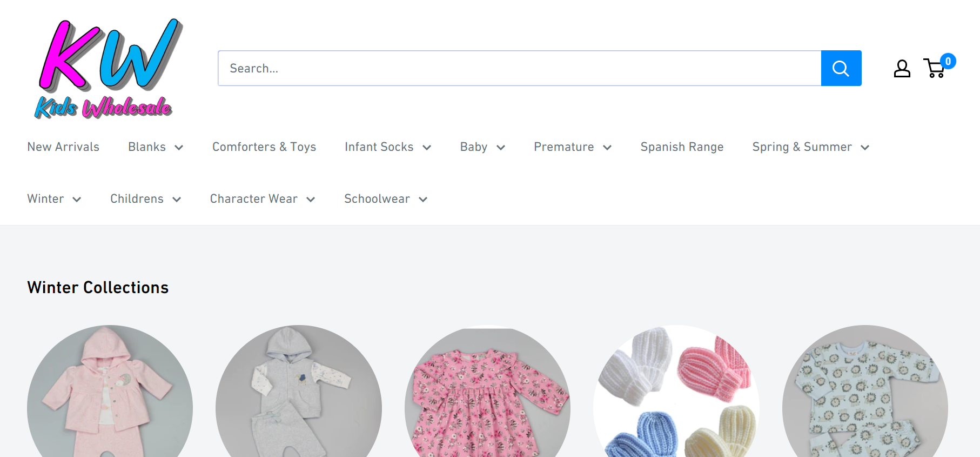Open the New Arrivals page
The width and height of the screenshot is (980, 457).
pyautogui.click(x=63, y=147)
